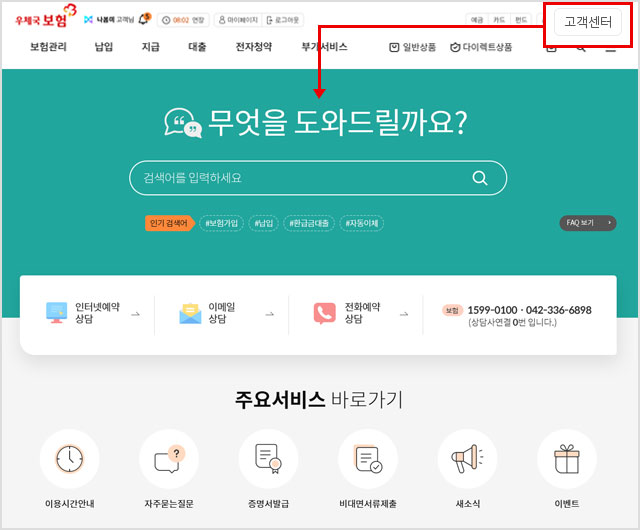Image resolution: width=640 pixels, height=530 pixels.
Task: Click the phone number 1599-0100 text
Action: click(492, 310)
